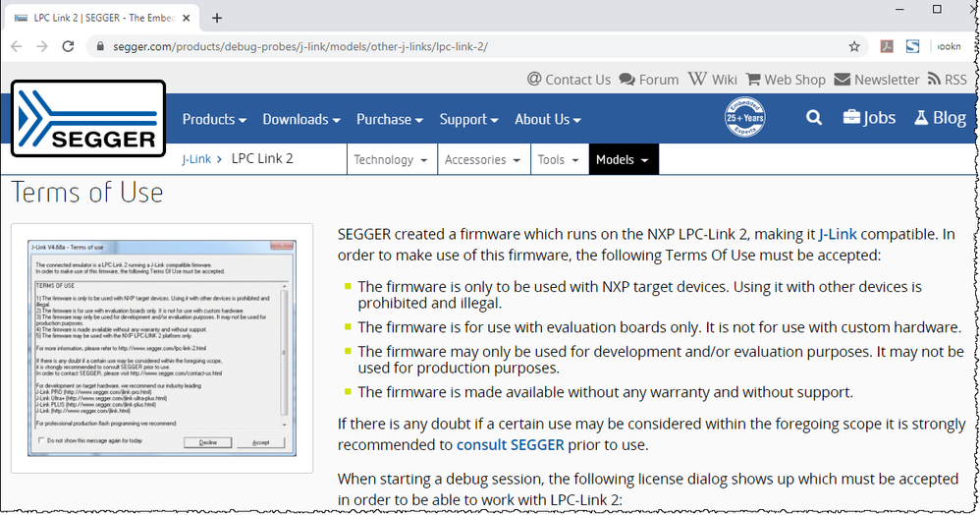Click the browser forward arrow
980x515 pixels.
[42, 46]
